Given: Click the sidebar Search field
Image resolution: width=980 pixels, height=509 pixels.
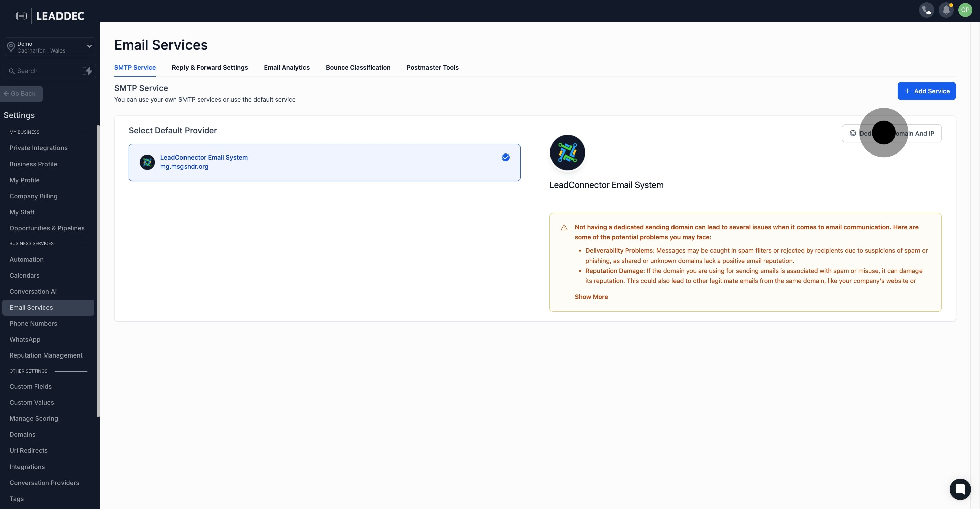Looking at the screenshot, I should pos(49,71).
